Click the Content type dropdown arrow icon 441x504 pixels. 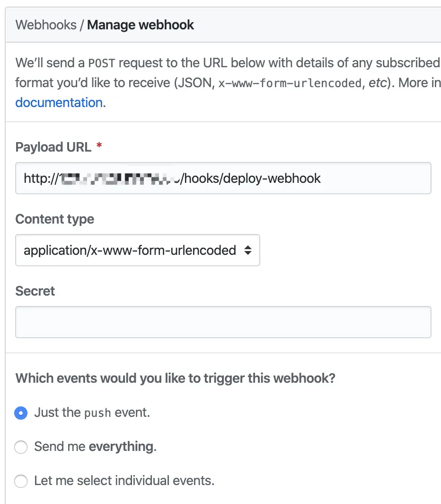click(247, 250)
